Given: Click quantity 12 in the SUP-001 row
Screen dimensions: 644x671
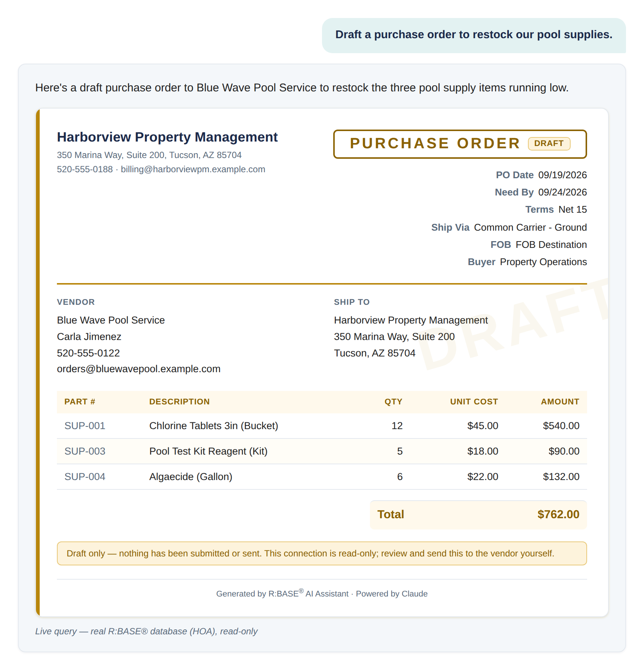Looking at the screenshot, I should (397, 426).
